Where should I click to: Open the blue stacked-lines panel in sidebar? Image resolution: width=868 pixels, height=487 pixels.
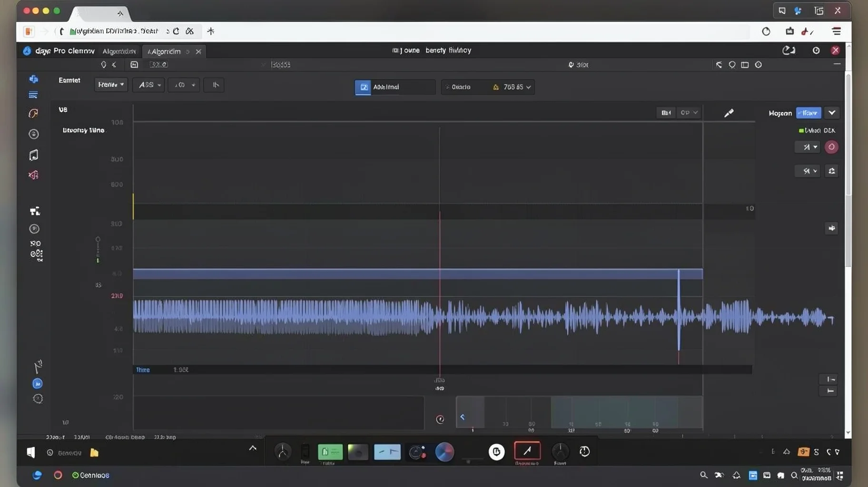[x=33, y=95]
